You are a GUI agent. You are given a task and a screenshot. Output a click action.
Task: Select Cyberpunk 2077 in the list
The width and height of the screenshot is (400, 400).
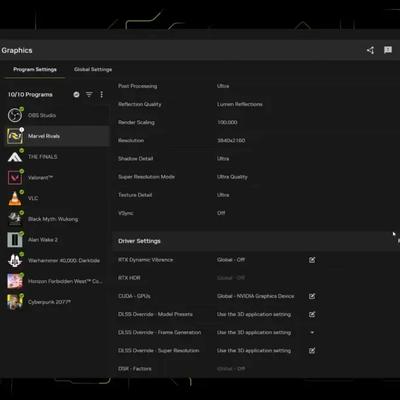(x=57, y=302)
